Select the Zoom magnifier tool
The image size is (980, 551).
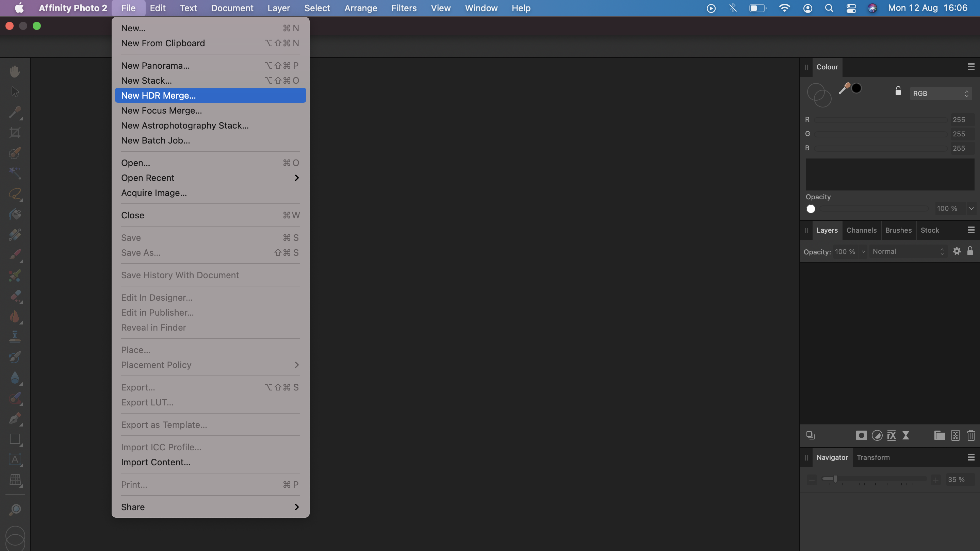(15, 510)
